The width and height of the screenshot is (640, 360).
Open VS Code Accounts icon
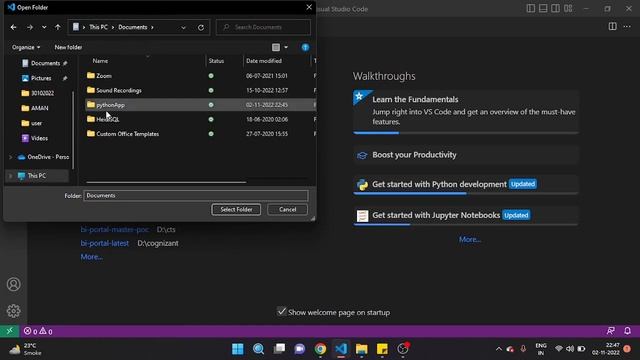click(x=13, y=284)
